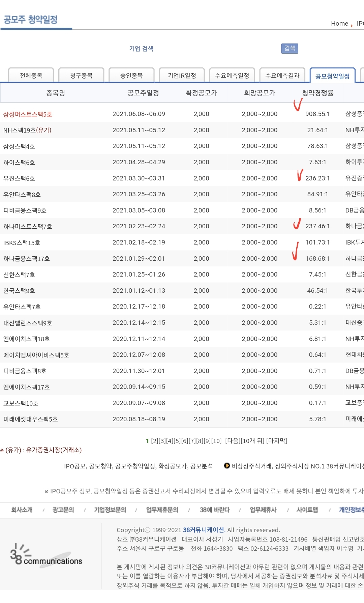Open 엔에이치스팩18호 stock link

point(27,339)
